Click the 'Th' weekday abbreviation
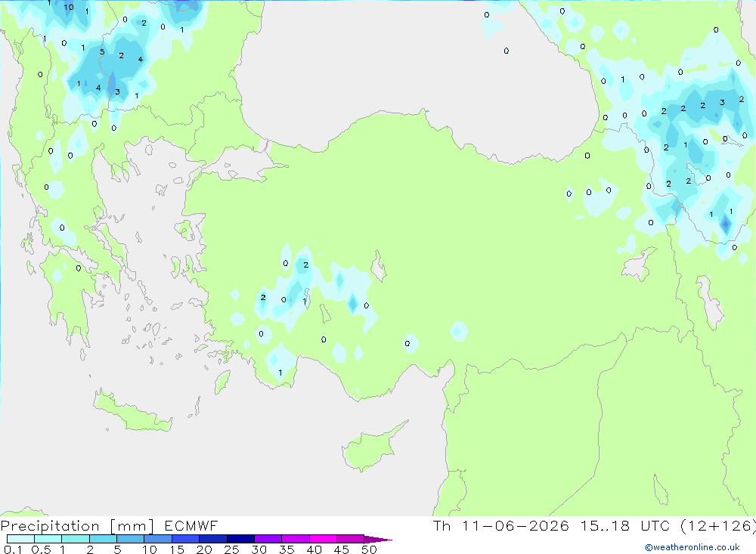The height and width of the screenshot is (554, 756). [442, 525]
